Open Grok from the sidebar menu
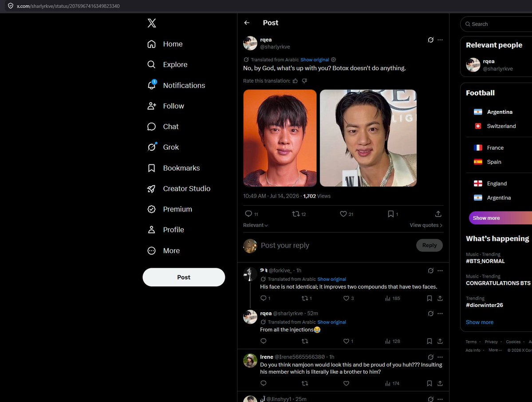This screenshot has width=532, height=402. pyautogui.click(x=163, y=147)
